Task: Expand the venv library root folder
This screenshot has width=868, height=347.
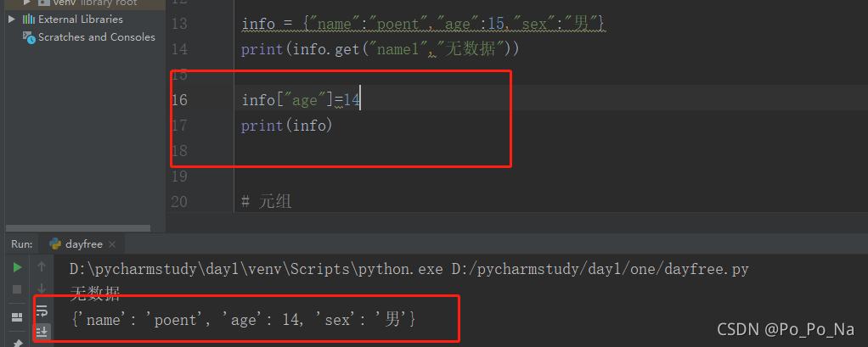Action: pyautogui.click(x=27, y=3)
